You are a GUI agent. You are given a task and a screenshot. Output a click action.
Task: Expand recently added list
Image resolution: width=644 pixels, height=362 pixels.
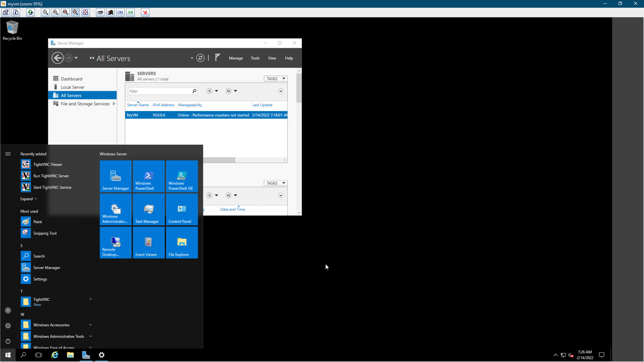[29, 199]
